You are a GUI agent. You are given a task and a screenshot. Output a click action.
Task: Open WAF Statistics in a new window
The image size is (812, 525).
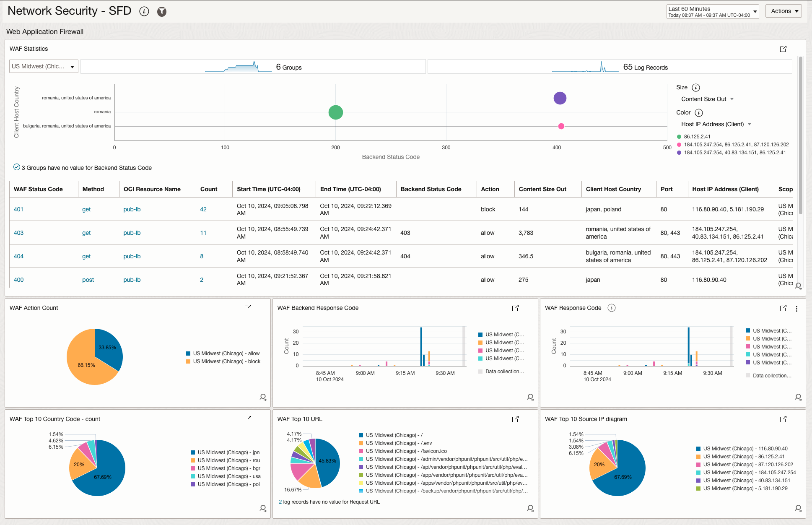pyautogui.click(x=783, y=49)
